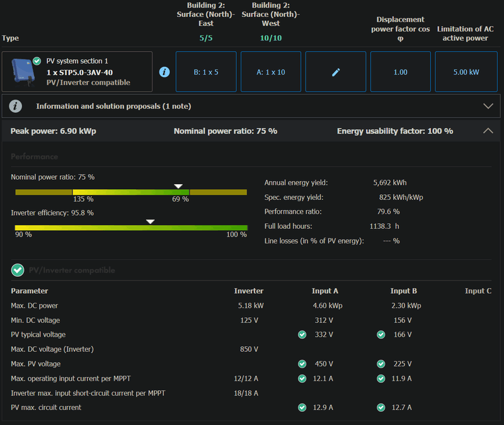Screen dimensions: 504x425
Task: Click the inverter efficiency bar marker
Action: coord(150,221)
